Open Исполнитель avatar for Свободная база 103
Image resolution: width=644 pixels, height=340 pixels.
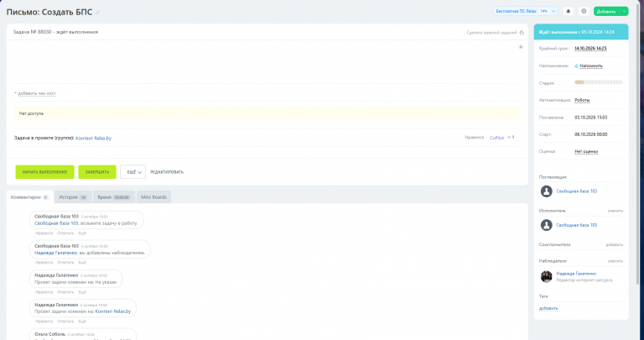(546, 225)
